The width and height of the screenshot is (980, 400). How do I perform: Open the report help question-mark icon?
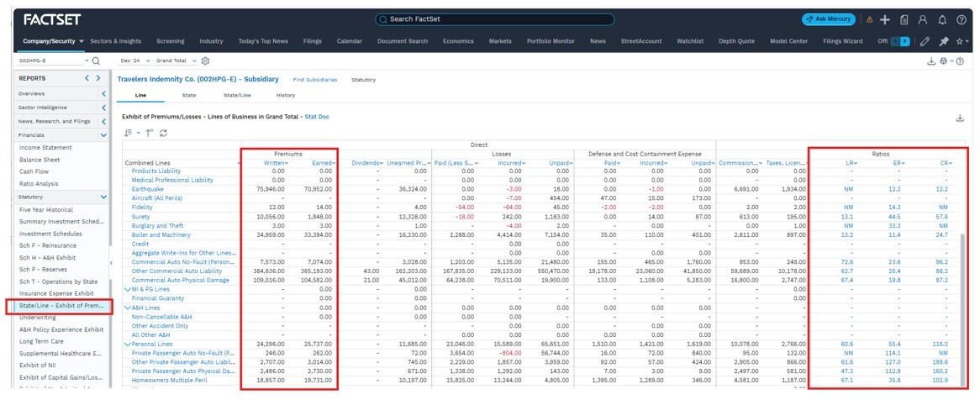(x=960, y=61)
